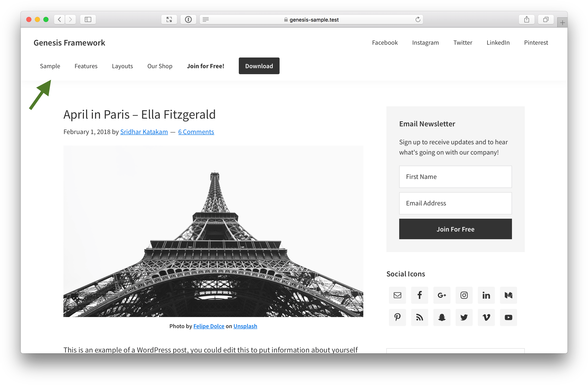The height and width of the screenshot is (385, 588).
Task: Click the Google Plus social icon
Action: pyautogui.click(x=442, y=295)
